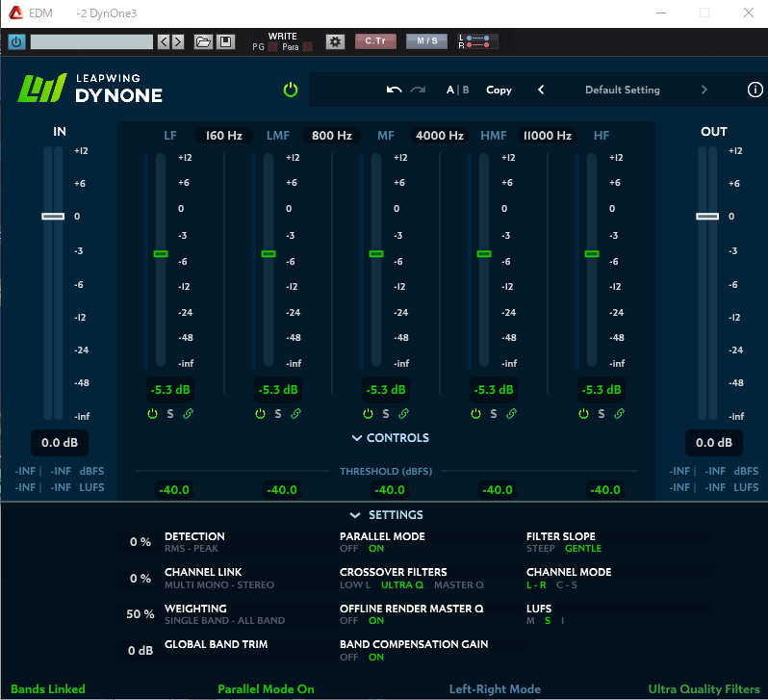
Task: Switch Channel Mode to C - S
Action: pos(566,584)
